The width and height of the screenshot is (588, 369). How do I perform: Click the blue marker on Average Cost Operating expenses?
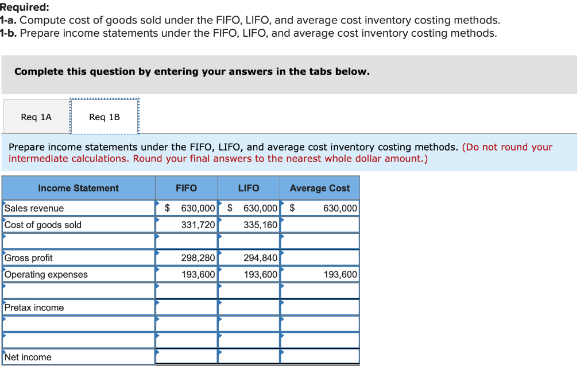click(x=282, y=270)
